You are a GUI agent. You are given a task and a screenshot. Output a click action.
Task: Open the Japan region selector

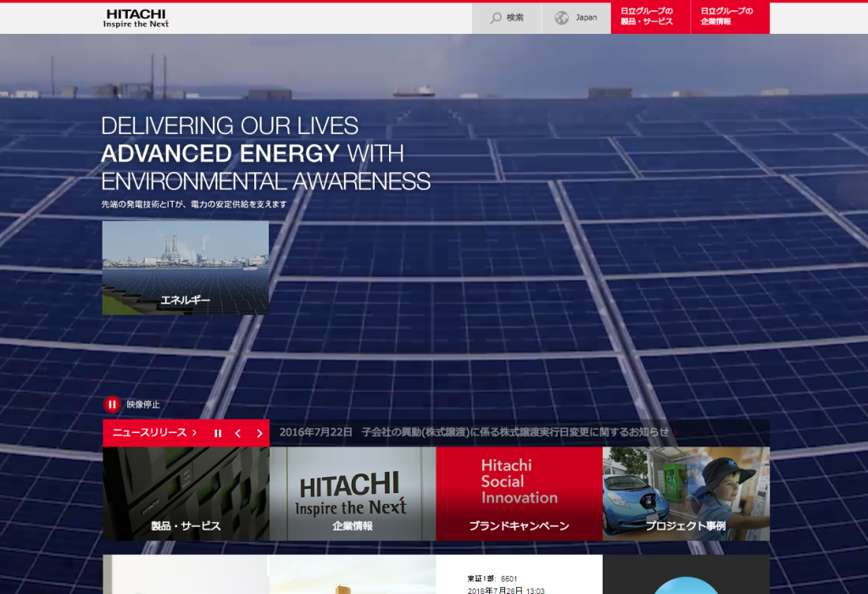click(586, 18)
